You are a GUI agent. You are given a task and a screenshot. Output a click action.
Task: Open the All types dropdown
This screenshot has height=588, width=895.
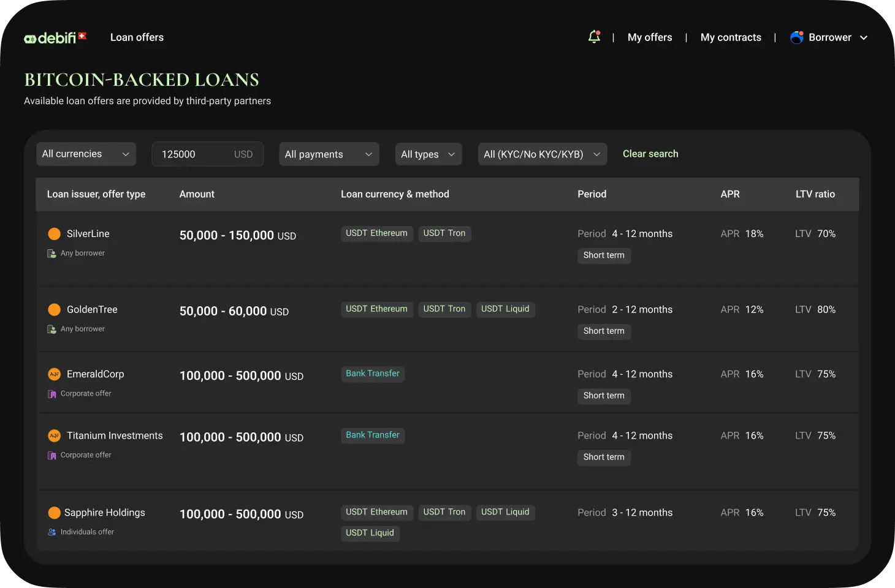click(428, 154)
